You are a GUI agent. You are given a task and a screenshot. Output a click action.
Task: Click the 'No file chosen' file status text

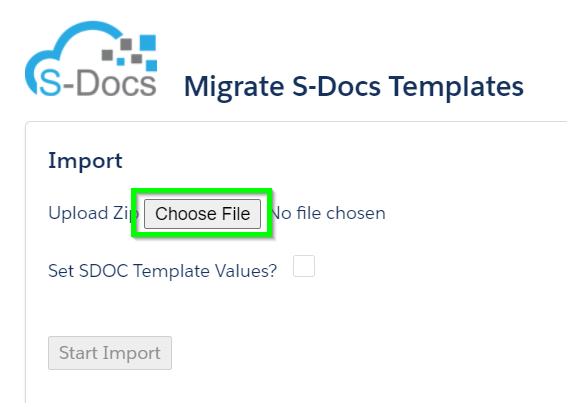click(x=328, y=213)
